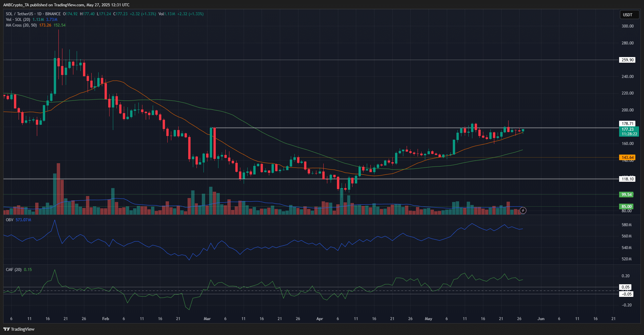The image size is (644, 335).
Task: Click the USDT currency button top right
Action: pos(629,15)
